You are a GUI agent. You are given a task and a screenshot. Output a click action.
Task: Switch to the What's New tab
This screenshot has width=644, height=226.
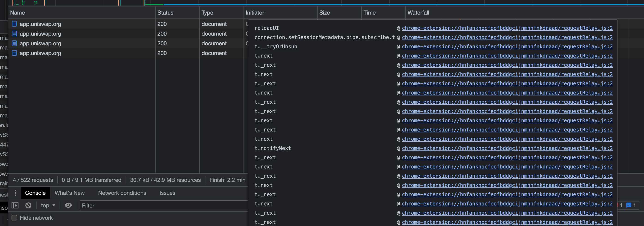(69, 193)
